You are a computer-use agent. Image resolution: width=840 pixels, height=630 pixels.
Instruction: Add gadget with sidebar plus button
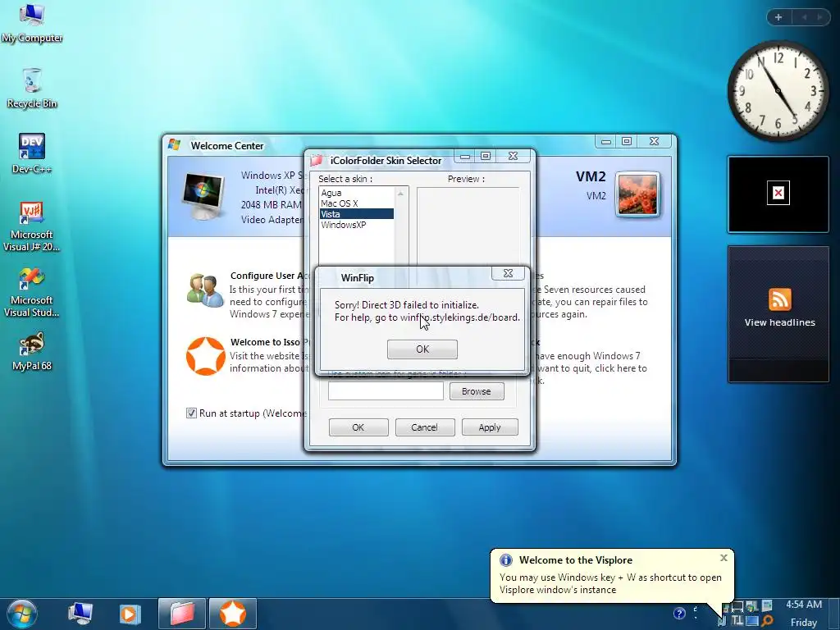[x=778, y=17]
